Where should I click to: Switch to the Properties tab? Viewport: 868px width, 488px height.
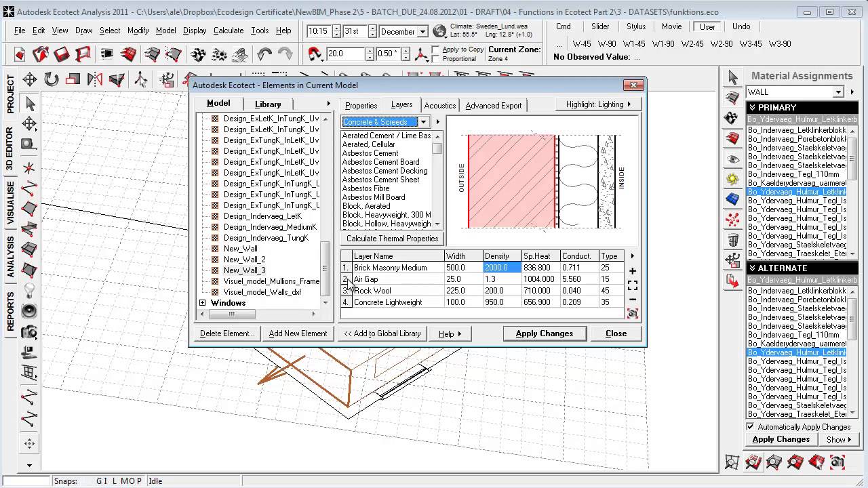(x=361, y=106)
